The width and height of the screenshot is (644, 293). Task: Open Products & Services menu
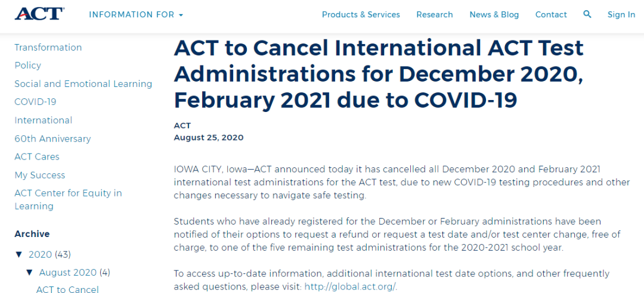[x=361, y=15]
